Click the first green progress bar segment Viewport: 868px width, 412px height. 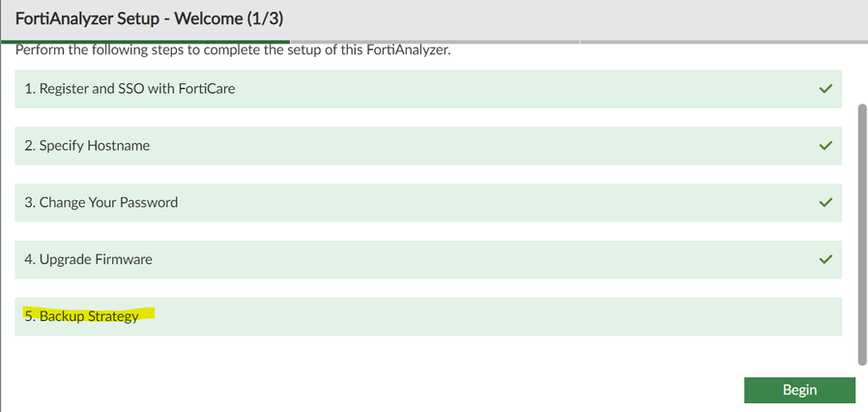click(x=145, y=42)
